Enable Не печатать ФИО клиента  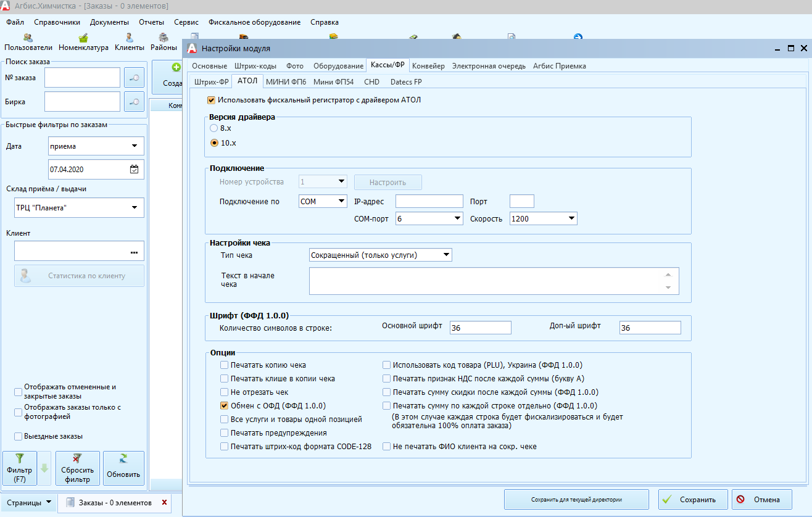[386, 447]
